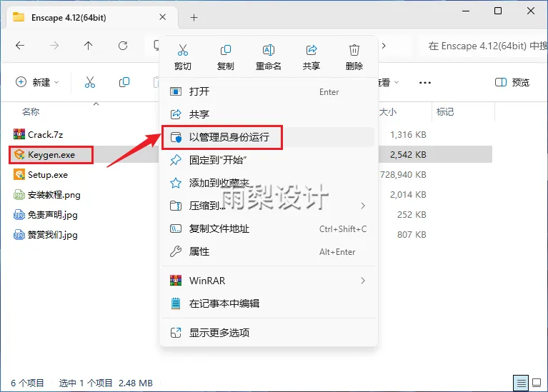The height and width of the screenshot is (392, 548).
Task: Click the 赞赏我们.jpg file icon
Action: click(x=19, y=234)
